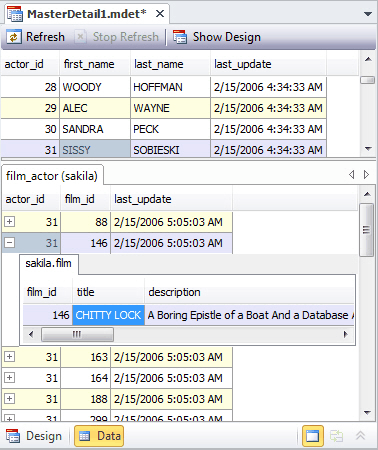Select the WOODY first name cell
378x450 pixels.
click(95, 87)
